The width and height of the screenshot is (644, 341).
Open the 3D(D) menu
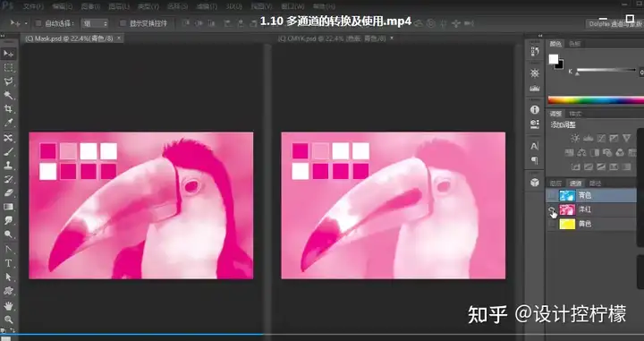point(233,6)
